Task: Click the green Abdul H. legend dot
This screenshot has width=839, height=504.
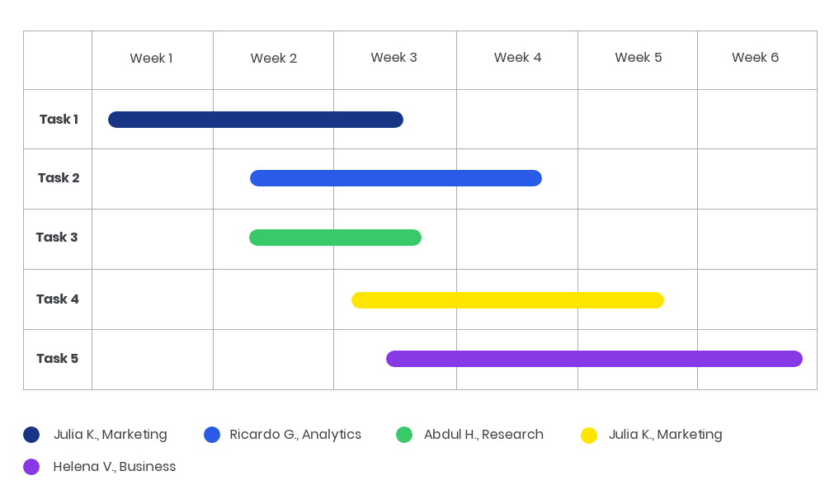Action: [404, 435]
